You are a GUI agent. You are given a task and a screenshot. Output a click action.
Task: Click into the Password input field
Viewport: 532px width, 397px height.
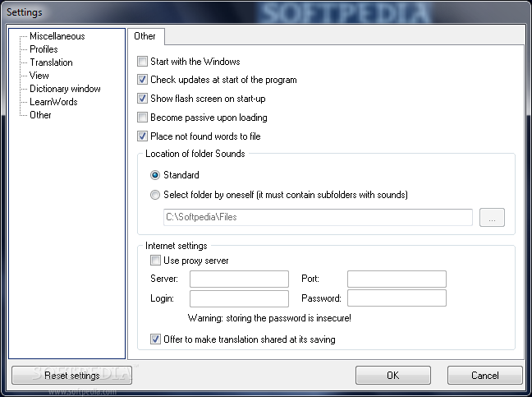[x=397, y=298]
